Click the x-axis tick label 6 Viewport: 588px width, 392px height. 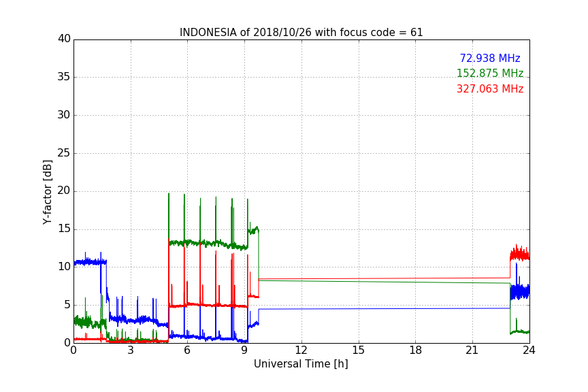click(187, 350)
